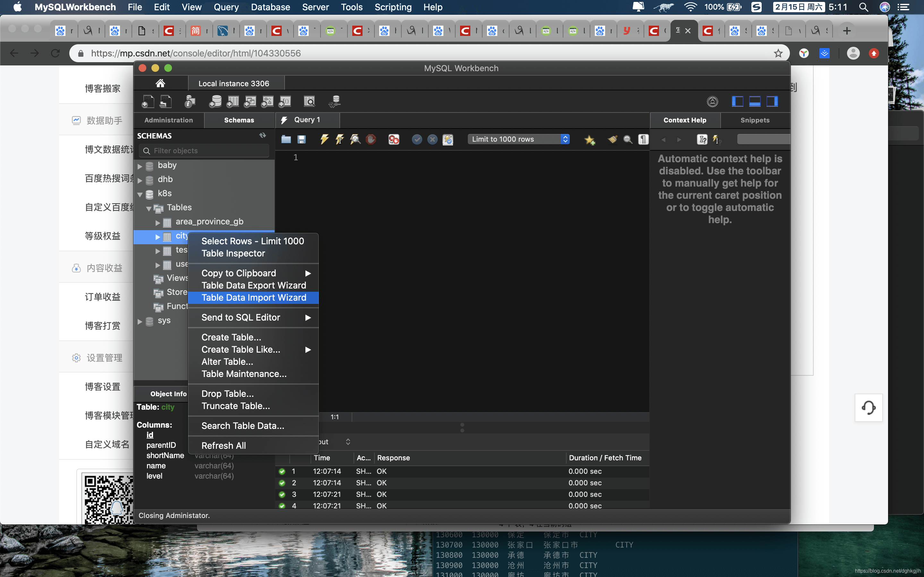Collapse the k8s schema tree
Viewport: 924px width, 577px height.
tap(140, 194)
